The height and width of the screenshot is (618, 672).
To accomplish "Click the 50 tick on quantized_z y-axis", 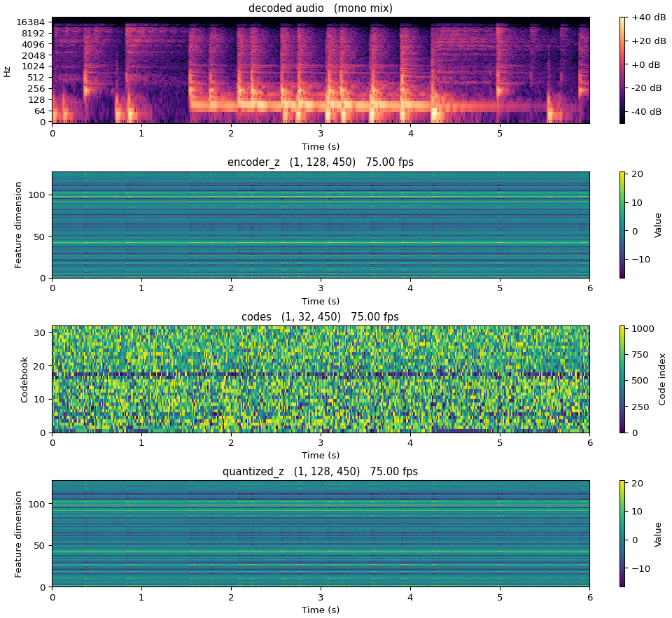I will pos(40,546).
